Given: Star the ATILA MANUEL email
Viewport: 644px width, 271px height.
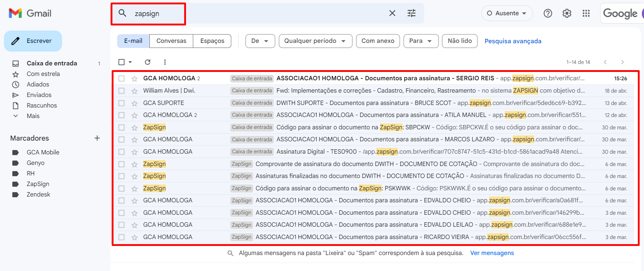Looking at the screenshot, I should (x=135, y=115).
